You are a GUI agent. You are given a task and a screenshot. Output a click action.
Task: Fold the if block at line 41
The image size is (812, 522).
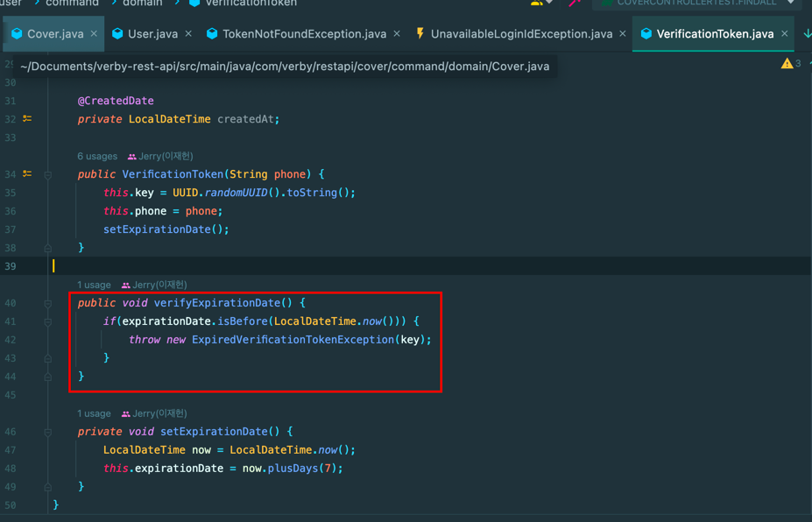(x=47, y=321)
